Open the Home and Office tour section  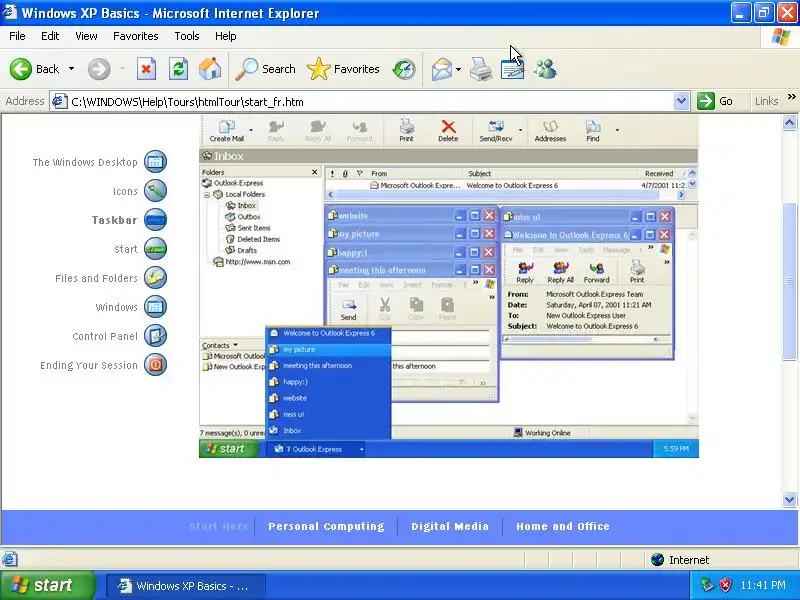tap(563, 526)
